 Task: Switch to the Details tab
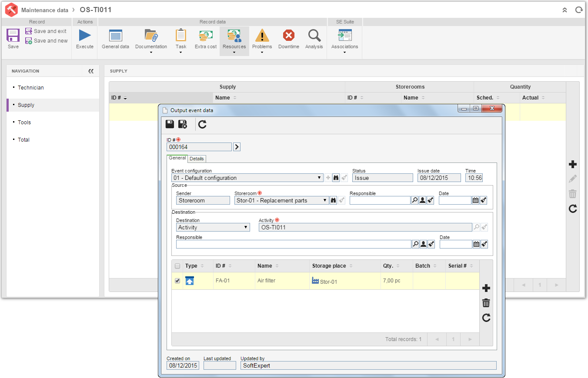tap(197, 159)
